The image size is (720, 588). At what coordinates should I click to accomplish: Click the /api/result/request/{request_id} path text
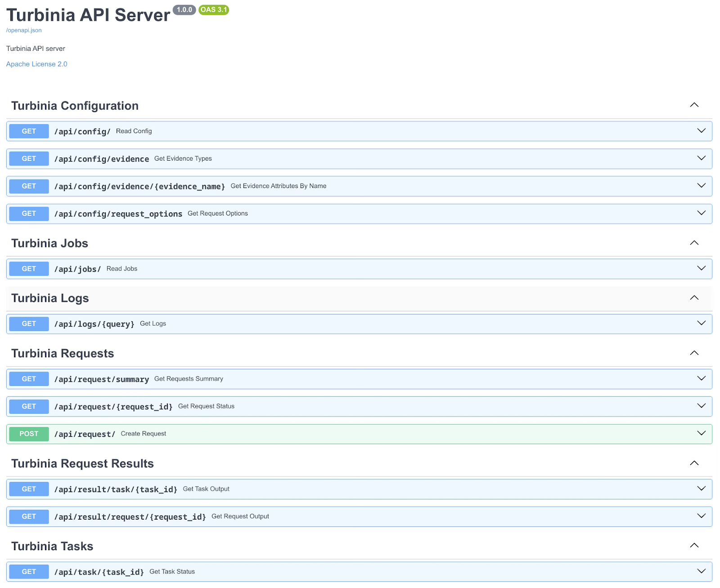click(130, 517)
